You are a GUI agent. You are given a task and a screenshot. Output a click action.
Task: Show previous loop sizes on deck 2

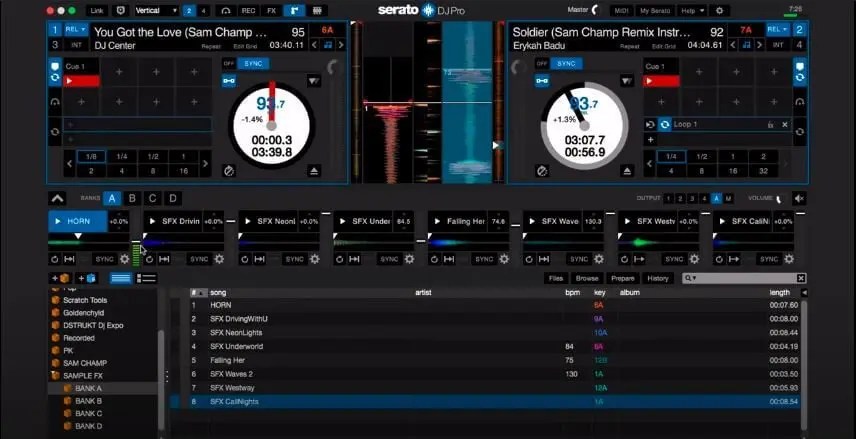(650, 163)
